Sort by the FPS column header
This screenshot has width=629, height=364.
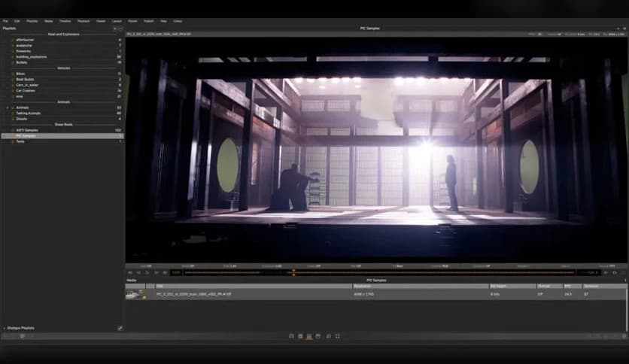[573, 287]
